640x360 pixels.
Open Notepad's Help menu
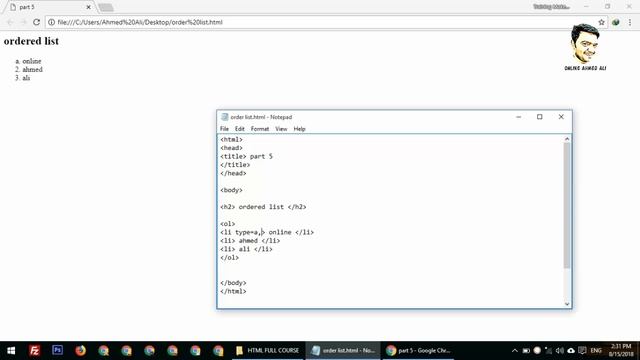tap(299, 129)
